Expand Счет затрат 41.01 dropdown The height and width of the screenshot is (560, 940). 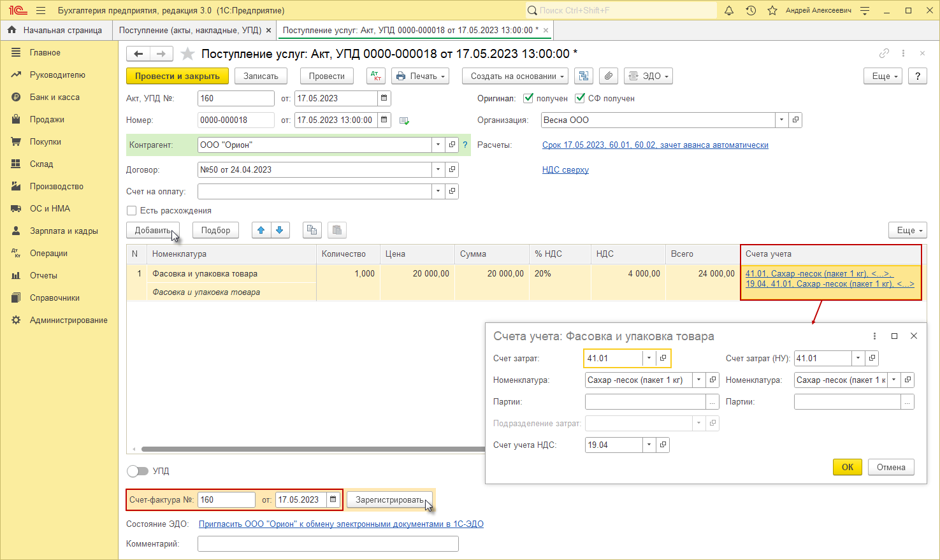(649, 358)
